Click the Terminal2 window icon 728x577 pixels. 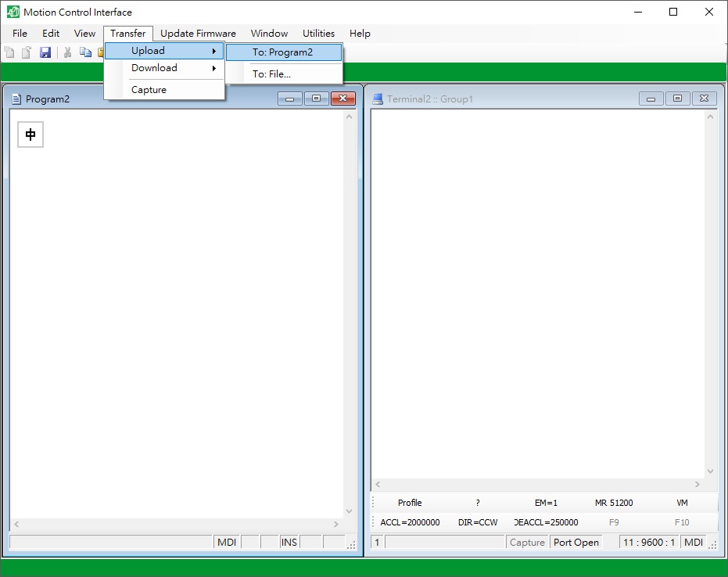(378, 99)
